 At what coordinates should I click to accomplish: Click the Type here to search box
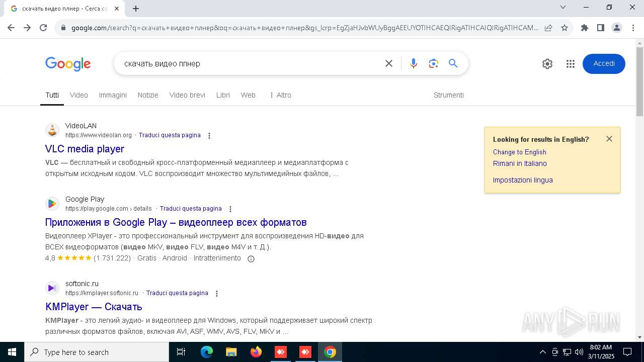pyautogui.click(x=97, y=352)
